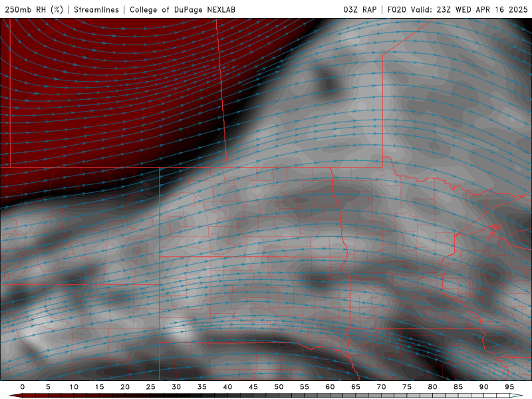Select the "10" colorbar tick label
Image resolution: width=532 pixels, height=399 pixels.
(74, 387)
